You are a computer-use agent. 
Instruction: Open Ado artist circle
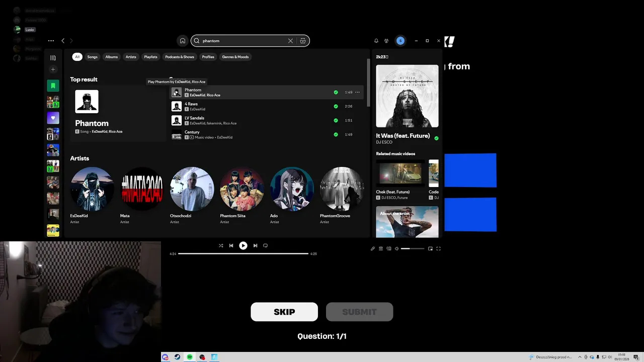coord(292,189)
